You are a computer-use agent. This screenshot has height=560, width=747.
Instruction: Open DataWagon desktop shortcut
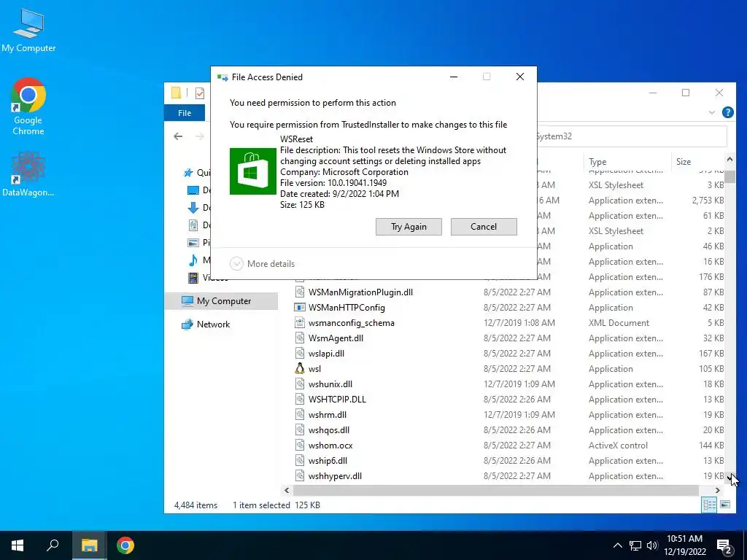(x=28, y=174)
